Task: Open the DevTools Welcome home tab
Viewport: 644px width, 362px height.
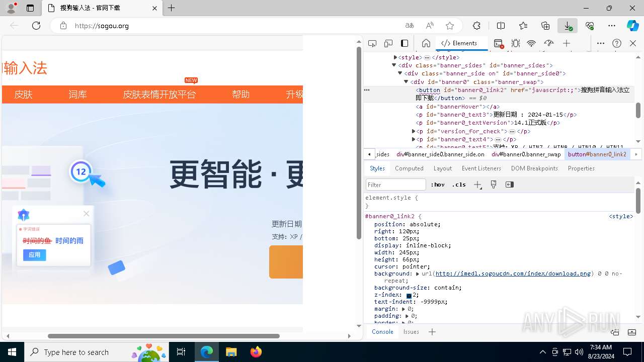Action: click(x=426, y=43)
